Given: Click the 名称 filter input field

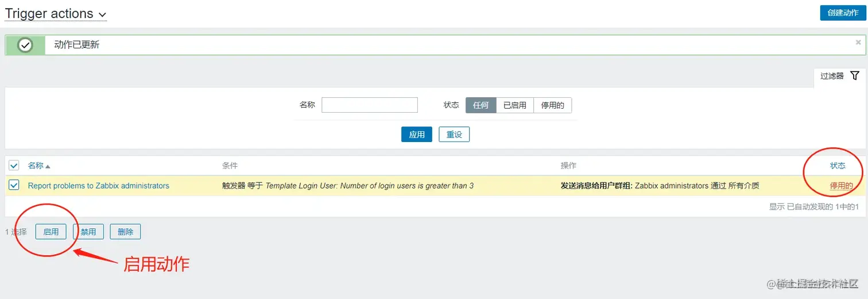Looking at the screenshot, I should coord(369,105).
